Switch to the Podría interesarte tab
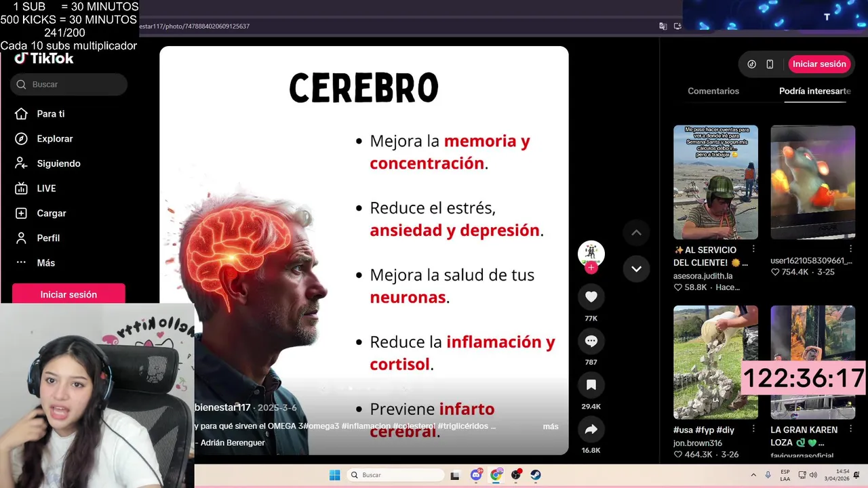Viewport: 868px width, 488px height. tap(814, 91)
